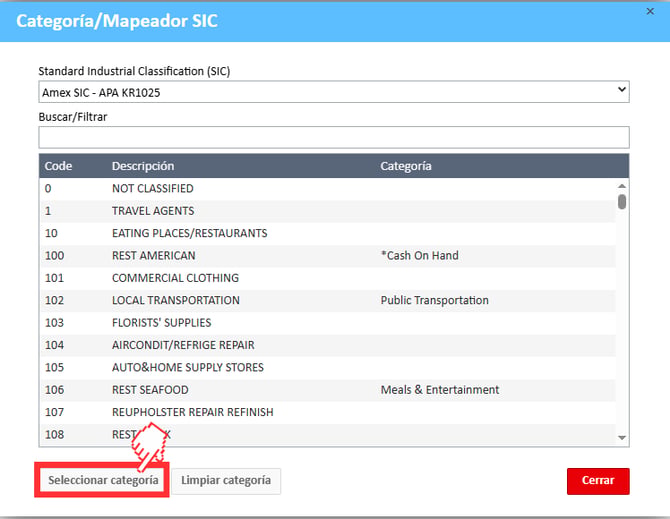Click the Seleccionar categoría button

[103, 480]
